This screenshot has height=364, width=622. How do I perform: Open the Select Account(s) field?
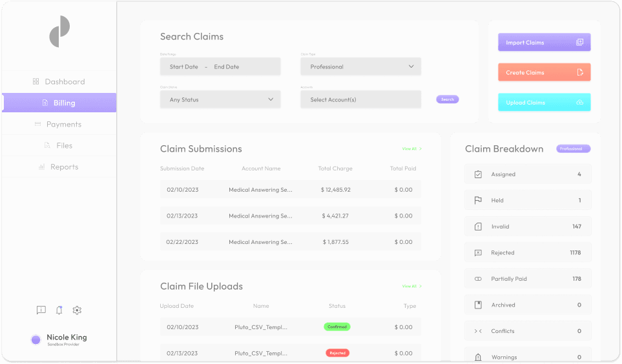pos(360,99)
